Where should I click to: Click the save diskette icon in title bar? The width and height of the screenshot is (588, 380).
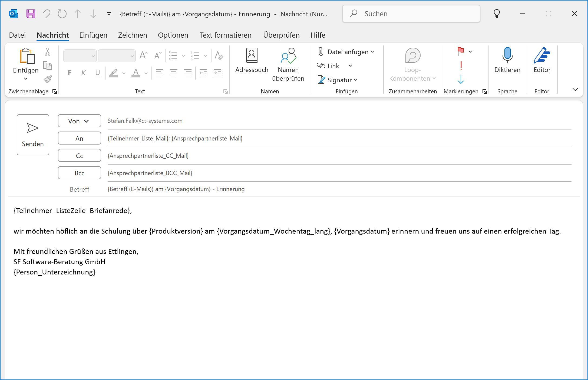click(x=31, y=14)
